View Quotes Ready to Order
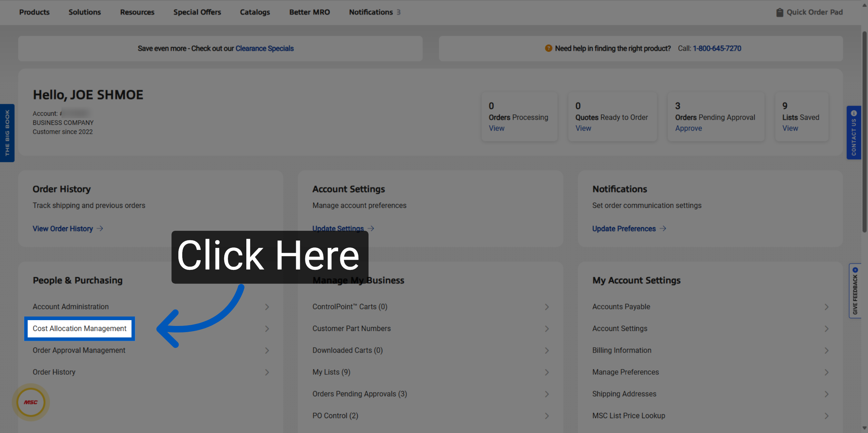 click(x=583, y=128)
